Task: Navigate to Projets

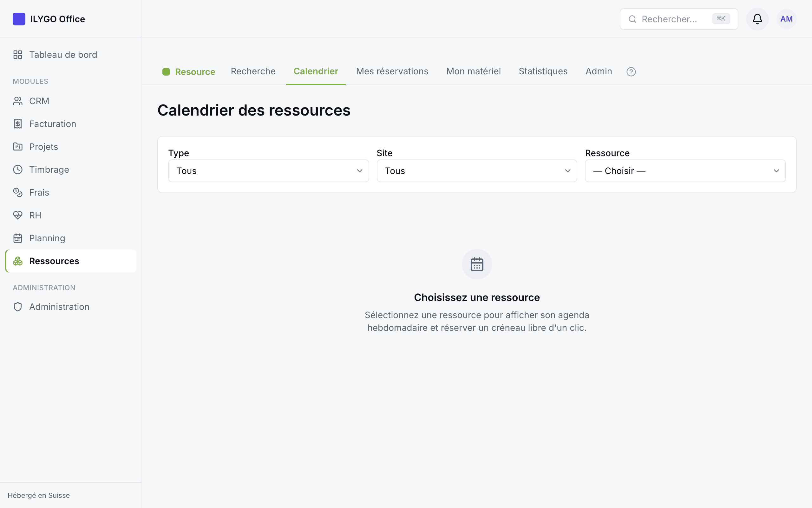Action: click(71, 147)
